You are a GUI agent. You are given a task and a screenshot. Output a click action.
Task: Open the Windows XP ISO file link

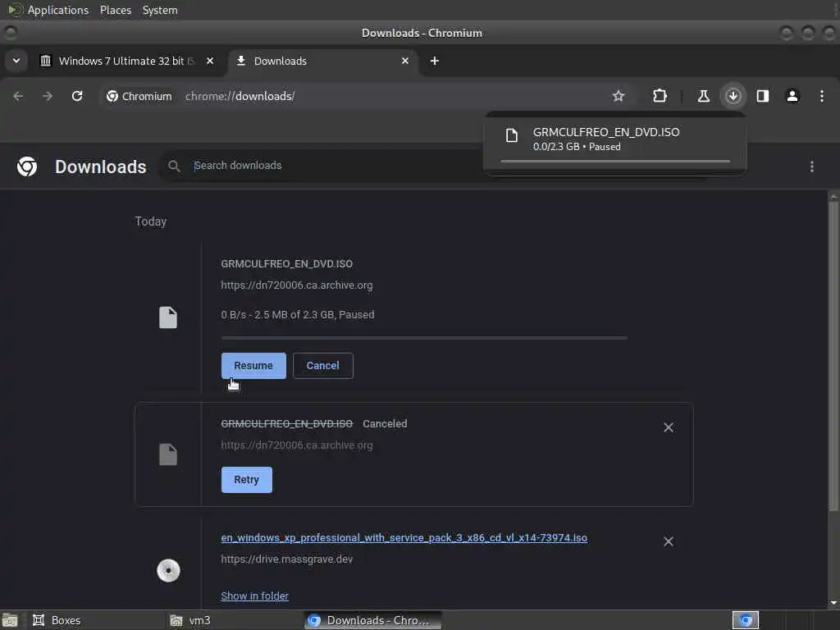tap(404, 538)
